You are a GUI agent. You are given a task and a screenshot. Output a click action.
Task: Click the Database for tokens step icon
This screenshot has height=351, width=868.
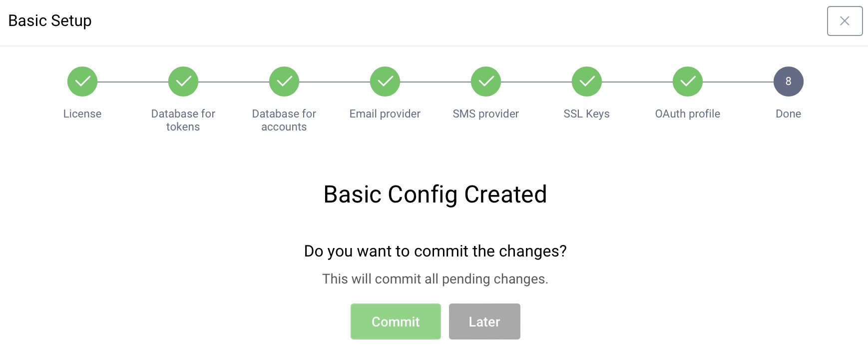(183, 81)
